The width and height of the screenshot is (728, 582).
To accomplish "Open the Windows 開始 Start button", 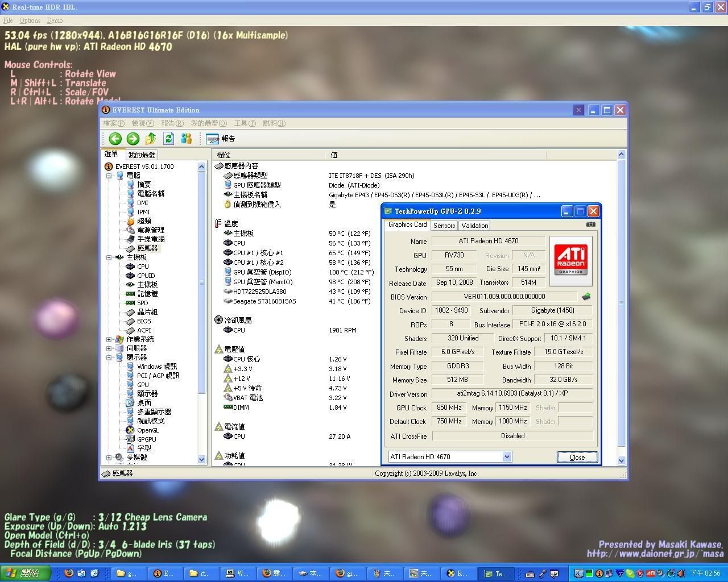I will [26, 573].
